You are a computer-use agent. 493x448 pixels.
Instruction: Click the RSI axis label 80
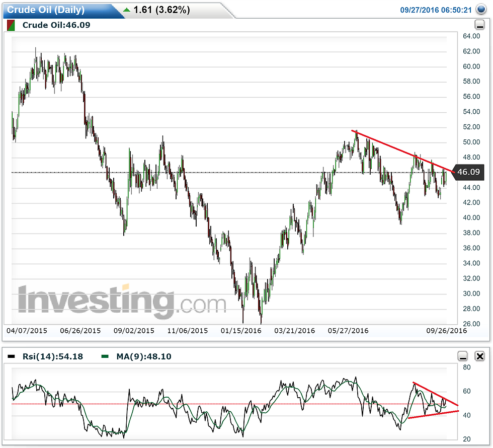click(467, 367)
